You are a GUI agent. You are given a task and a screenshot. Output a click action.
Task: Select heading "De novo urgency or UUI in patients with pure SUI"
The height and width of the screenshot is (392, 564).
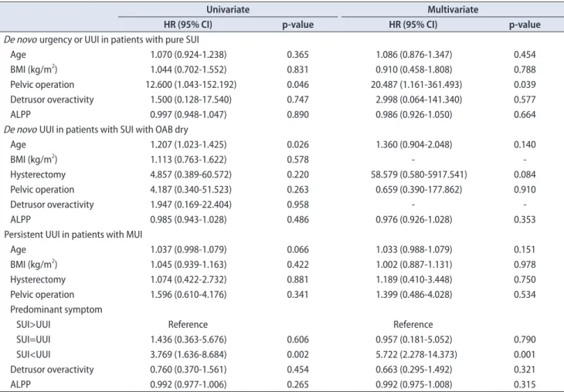click(101, 39)
